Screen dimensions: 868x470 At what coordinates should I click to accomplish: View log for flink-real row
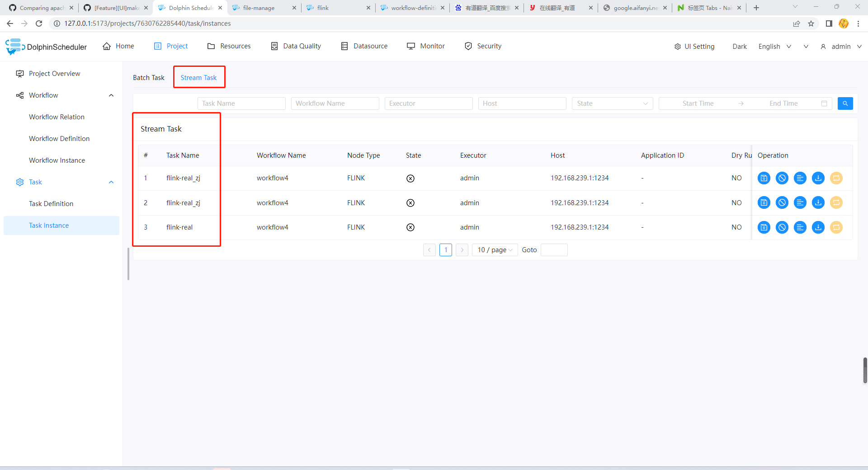click(x=800, y=227)
